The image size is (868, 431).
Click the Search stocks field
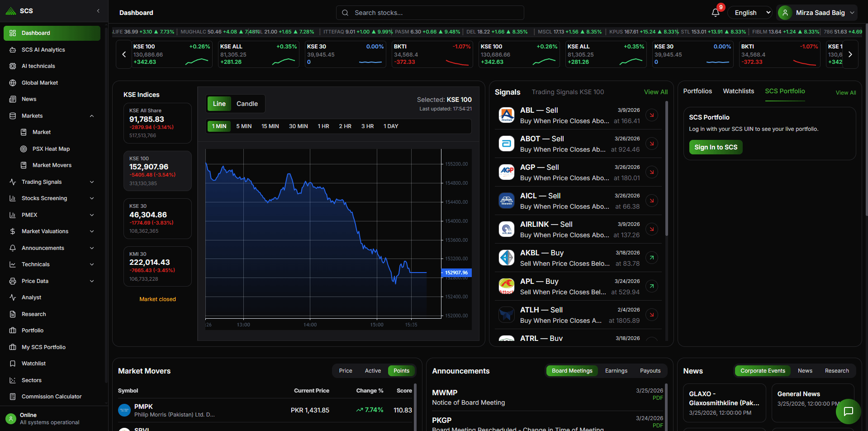pyautogui.click(x=430, y=13)
